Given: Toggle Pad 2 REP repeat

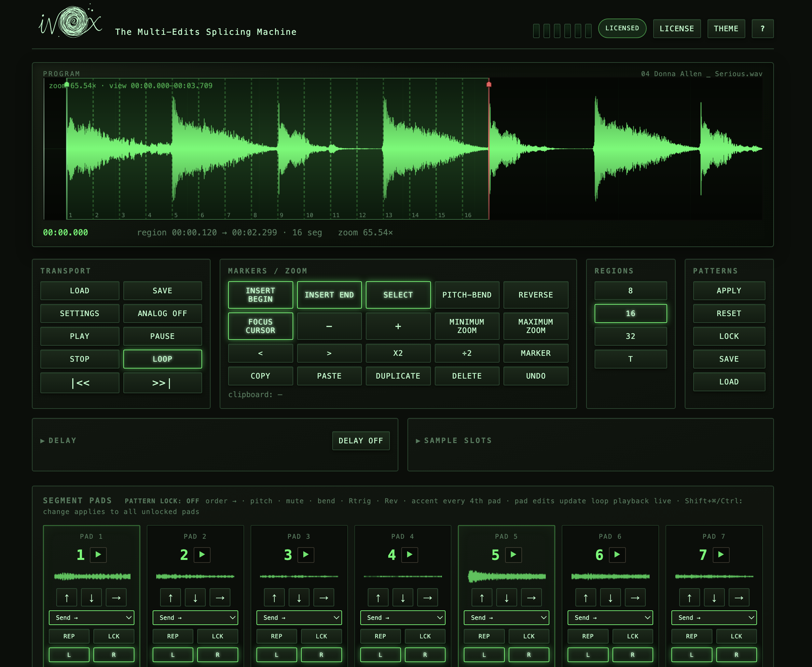Looking at the screenshot, I should click(x=173, y=636).
